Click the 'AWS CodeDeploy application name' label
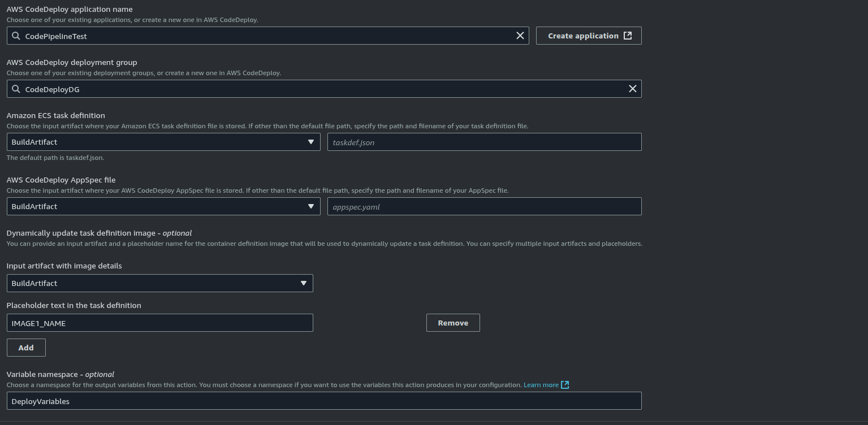The image size is (868, 425). coord(70,9)
